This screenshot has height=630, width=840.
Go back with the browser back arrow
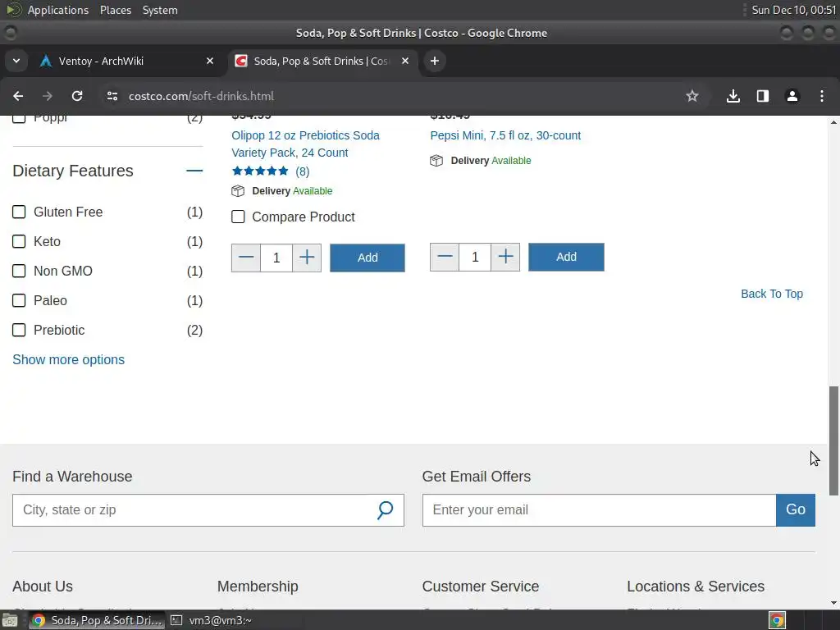click(18, 96)
